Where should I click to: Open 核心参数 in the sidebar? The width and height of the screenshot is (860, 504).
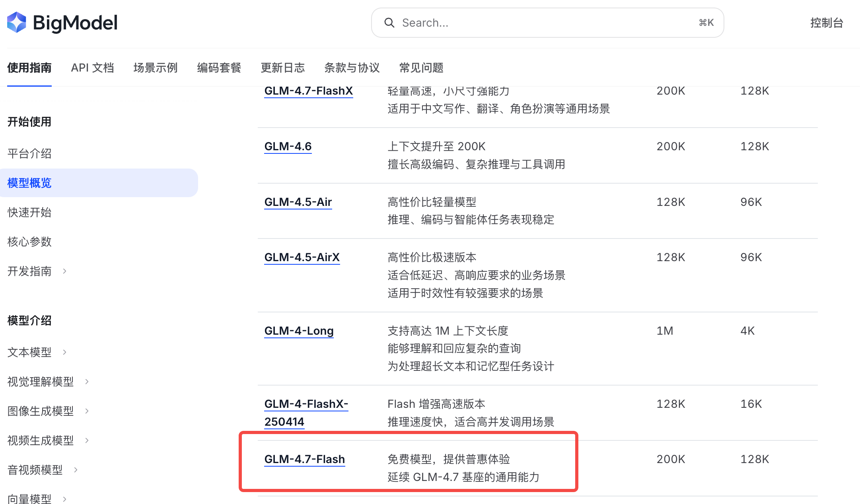click(x=29, y=242)
